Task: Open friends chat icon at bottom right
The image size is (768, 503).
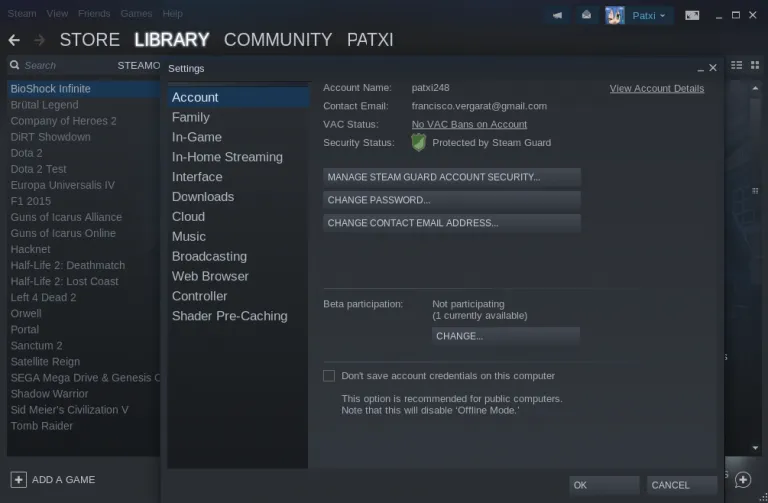Action: (743, 480)
